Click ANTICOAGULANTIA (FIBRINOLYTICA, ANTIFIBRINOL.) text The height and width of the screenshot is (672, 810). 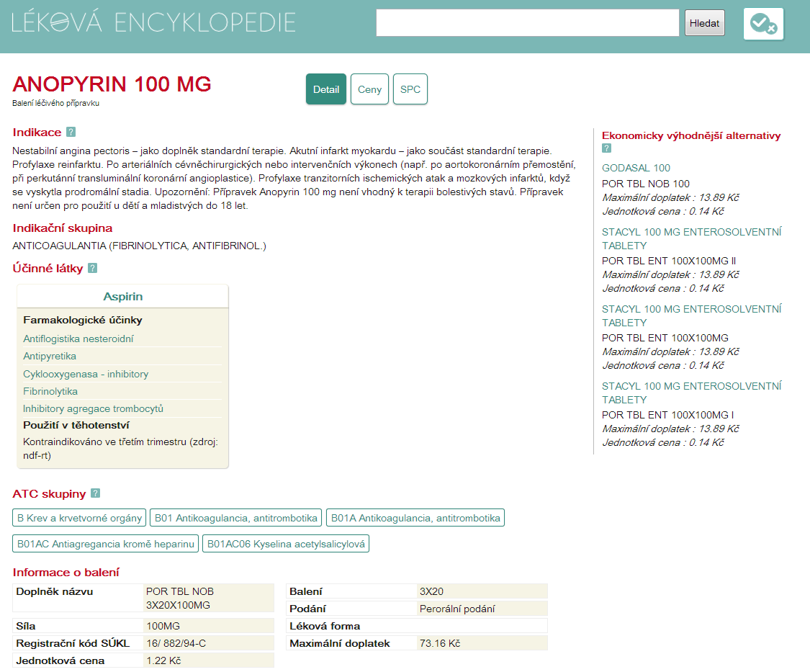pos(140,246)
